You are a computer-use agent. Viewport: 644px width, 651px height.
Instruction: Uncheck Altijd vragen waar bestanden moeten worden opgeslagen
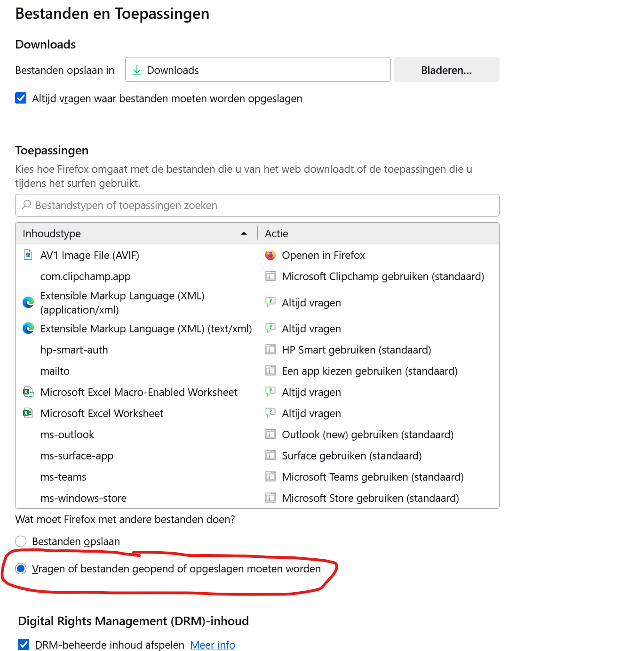[21, 98]
